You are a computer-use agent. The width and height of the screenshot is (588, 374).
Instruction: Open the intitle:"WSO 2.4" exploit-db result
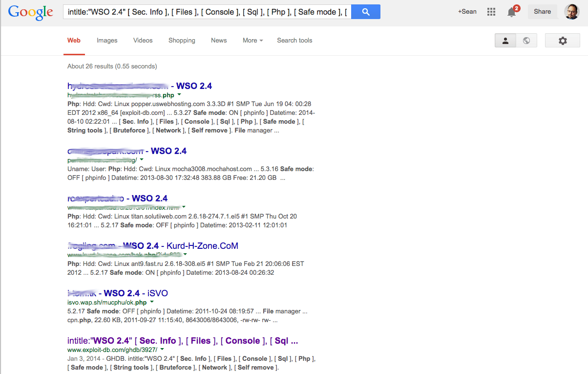point(183,341)
